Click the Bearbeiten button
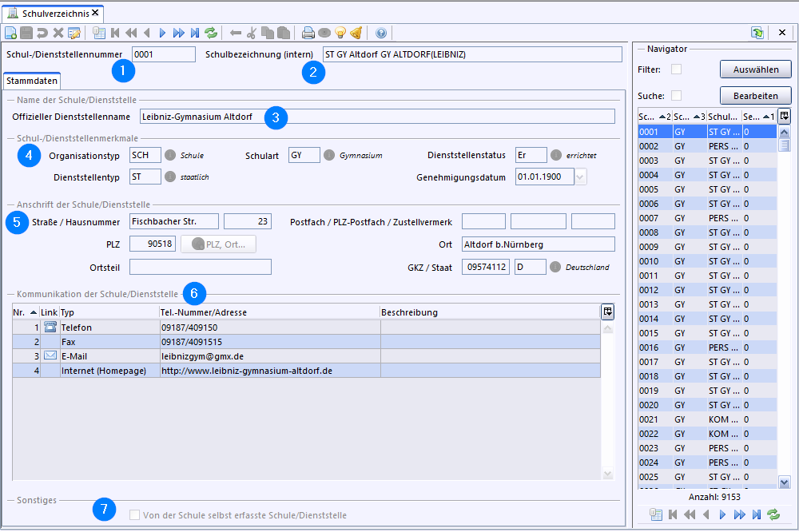 coord(755,96)
